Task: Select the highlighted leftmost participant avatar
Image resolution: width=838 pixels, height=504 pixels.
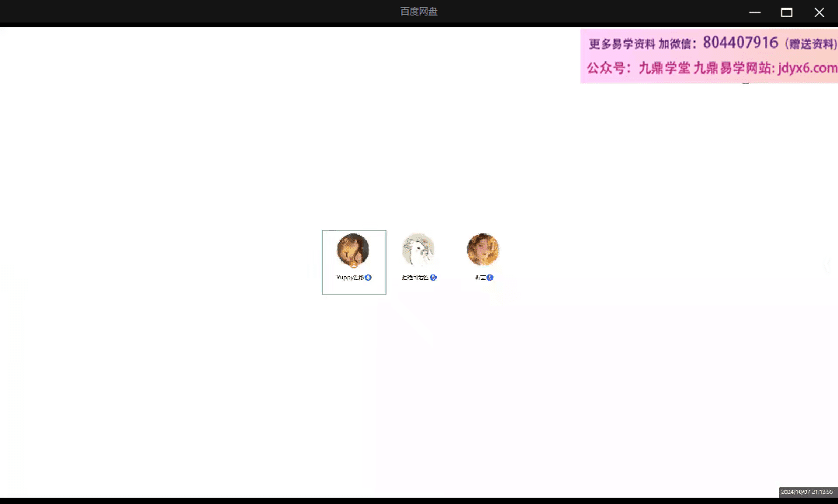Action: coord(353,250)
